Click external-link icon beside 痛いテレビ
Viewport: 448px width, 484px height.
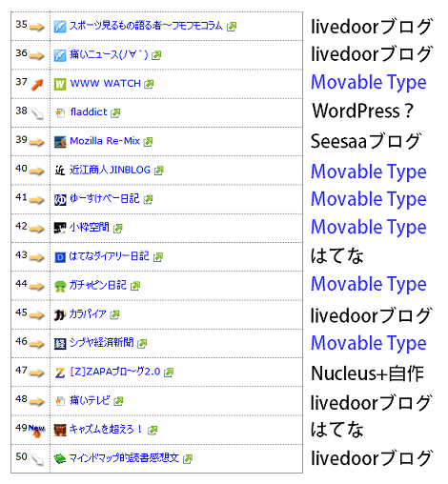point(118,401)
